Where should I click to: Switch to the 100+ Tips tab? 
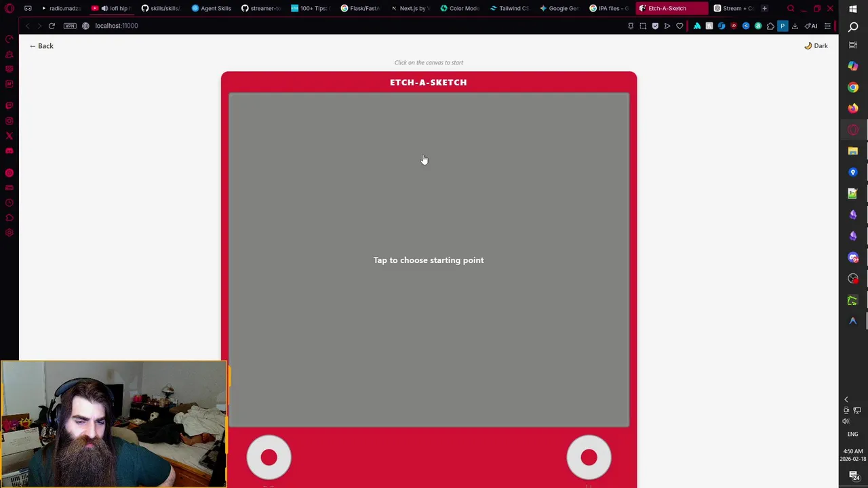(x=311, y=8)
